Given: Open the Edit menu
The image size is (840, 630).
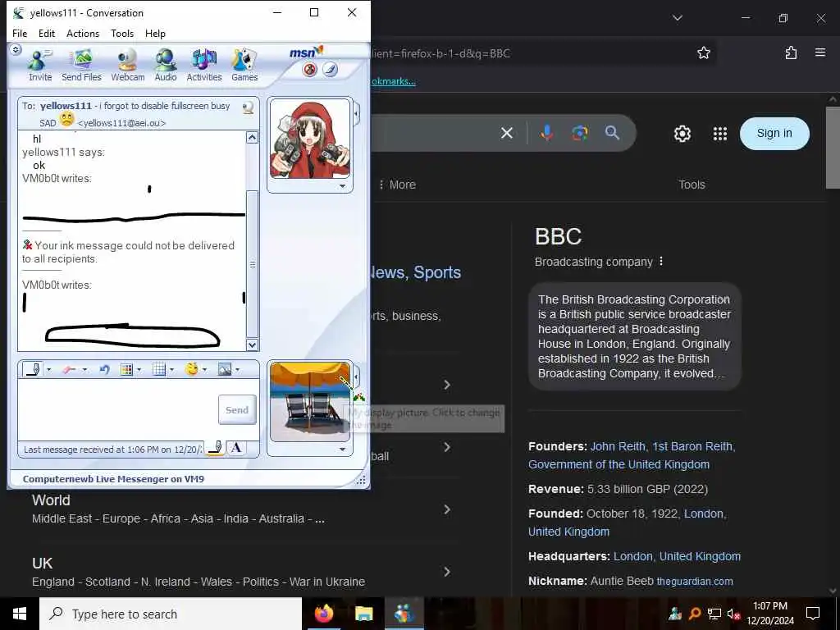Looking at the screenshot, I should pyautogui.click(x=47, y=33).
